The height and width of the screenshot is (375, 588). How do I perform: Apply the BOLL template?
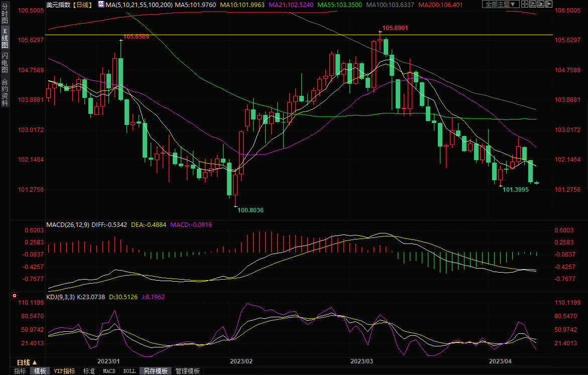[129, 371]
